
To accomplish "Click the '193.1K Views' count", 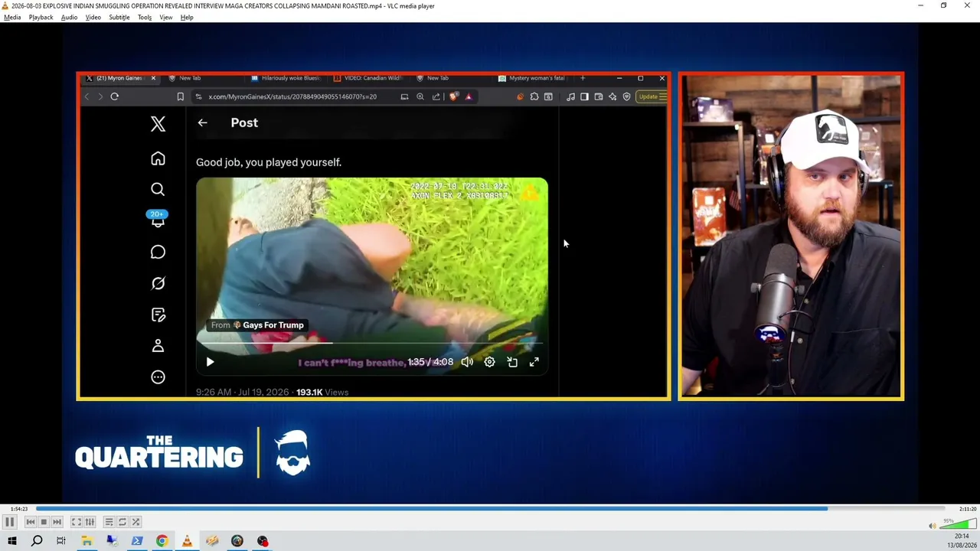I will point(322,392).
